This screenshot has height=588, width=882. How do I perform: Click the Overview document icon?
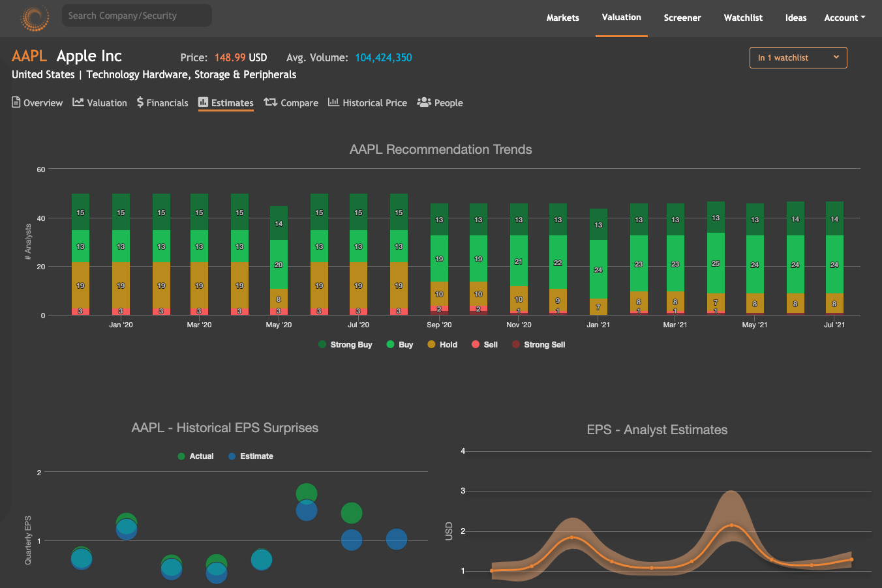(x=16, y=102)
